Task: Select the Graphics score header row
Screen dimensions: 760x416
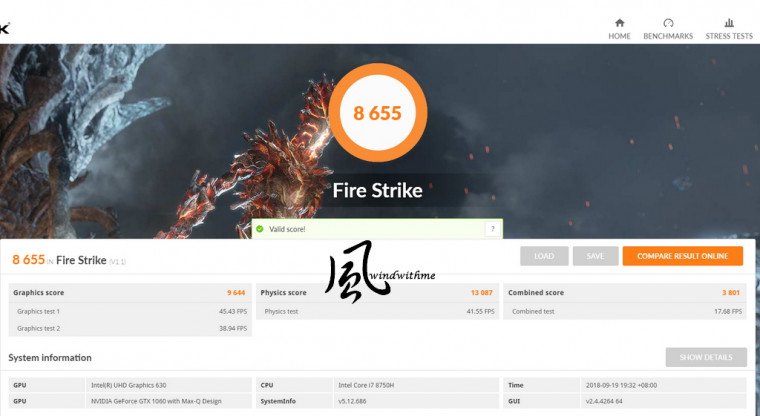Action: point(130,293)
